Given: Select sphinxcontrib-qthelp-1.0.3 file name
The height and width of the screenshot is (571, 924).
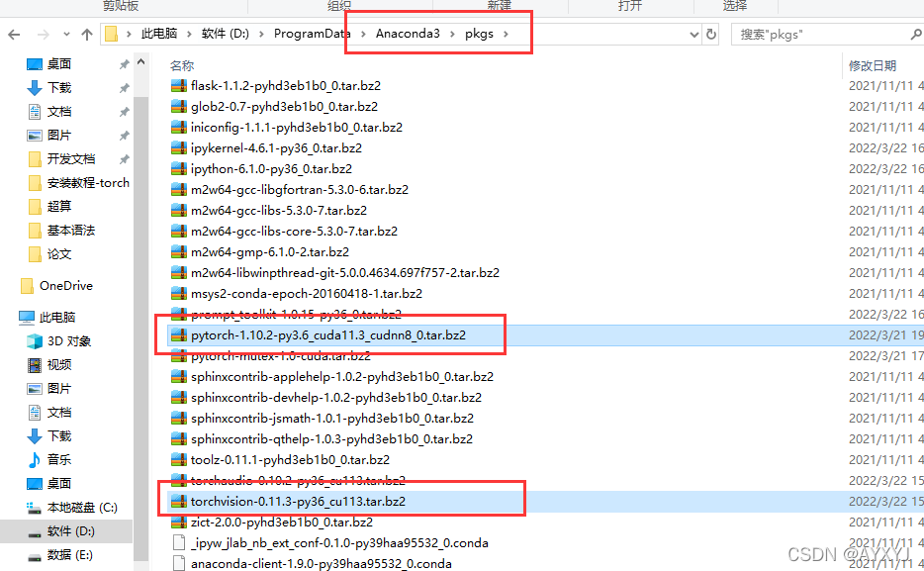Looking at the screenshot, I should tap(331, 439).
